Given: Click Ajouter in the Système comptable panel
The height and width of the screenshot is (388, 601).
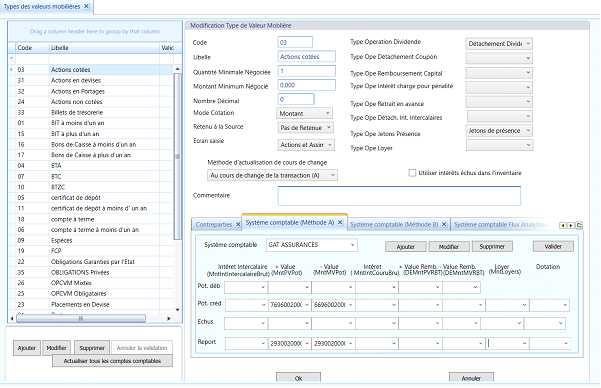Looking at the screenshot, I should (406, 247).
